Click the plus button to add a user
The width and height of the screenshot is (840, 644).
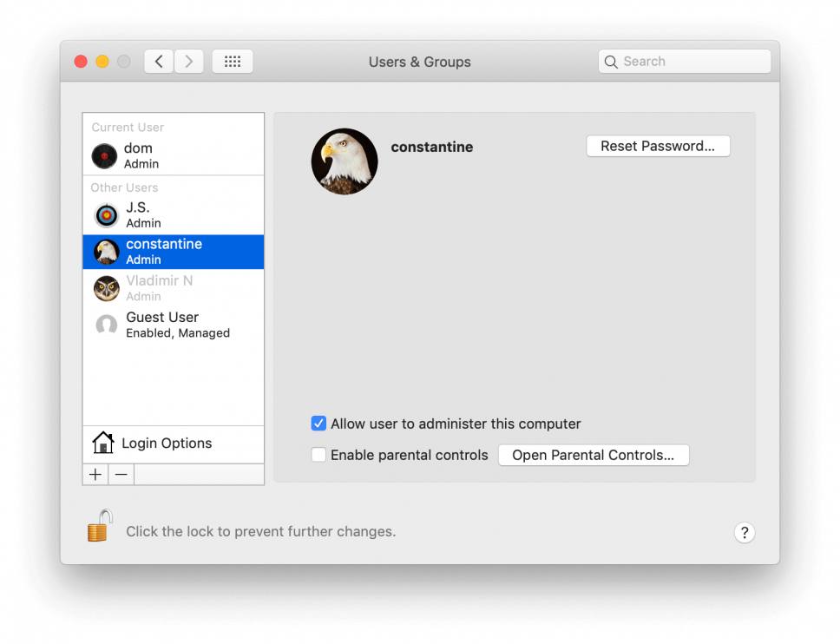[x=95, y=474]
